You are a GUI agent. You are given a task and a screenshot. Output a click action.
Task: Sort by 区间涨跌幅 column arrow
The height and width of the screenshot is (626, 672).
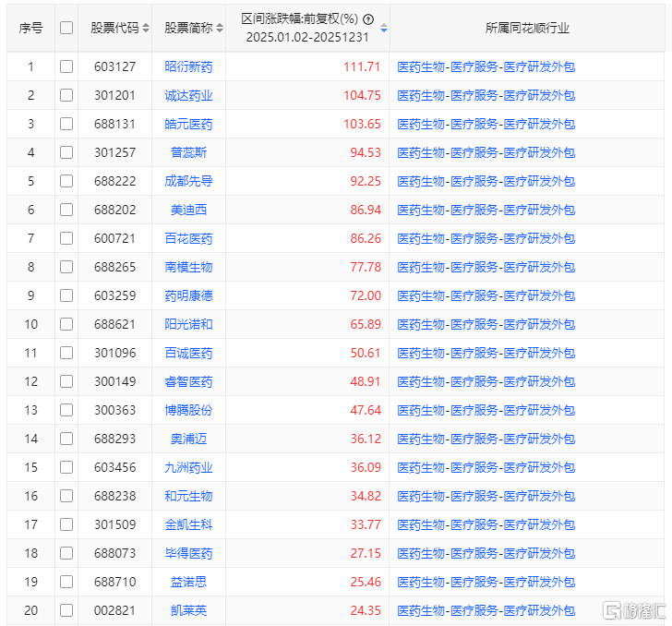pyautogui.click(x=384, y=28)
